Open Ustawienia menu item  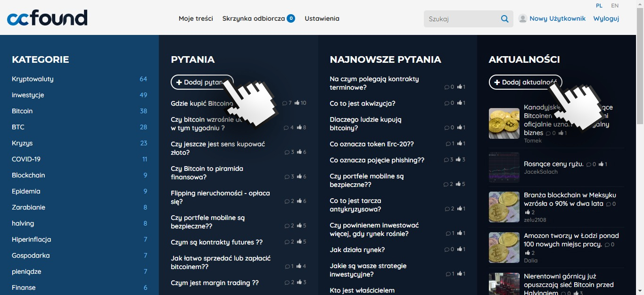(x=322, y=18)
